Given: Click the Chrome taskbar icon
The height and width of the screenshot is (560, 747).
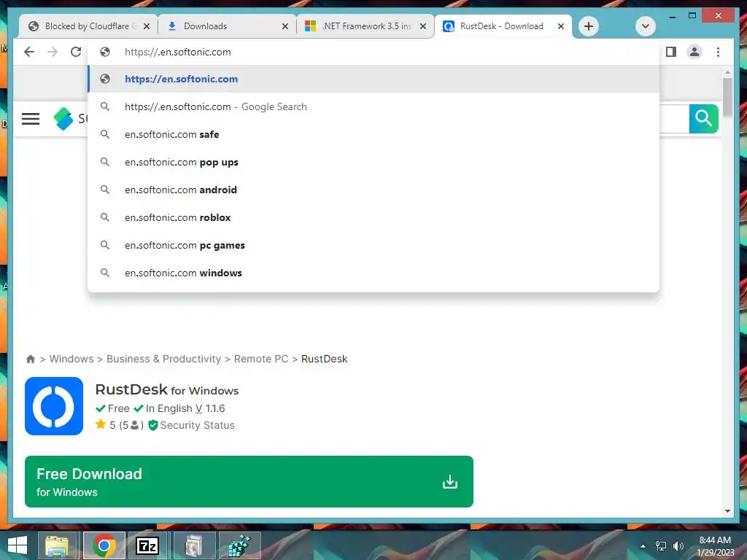Looking at the screenshot, I should [x=104, y=545].
